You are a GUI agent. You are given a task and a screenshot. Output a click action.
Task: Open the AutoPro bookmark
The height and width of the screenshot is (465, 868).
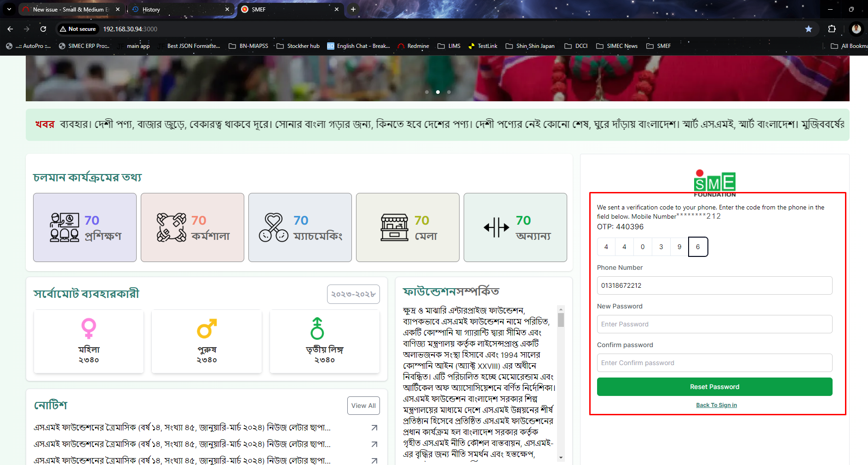coord(28,46)
